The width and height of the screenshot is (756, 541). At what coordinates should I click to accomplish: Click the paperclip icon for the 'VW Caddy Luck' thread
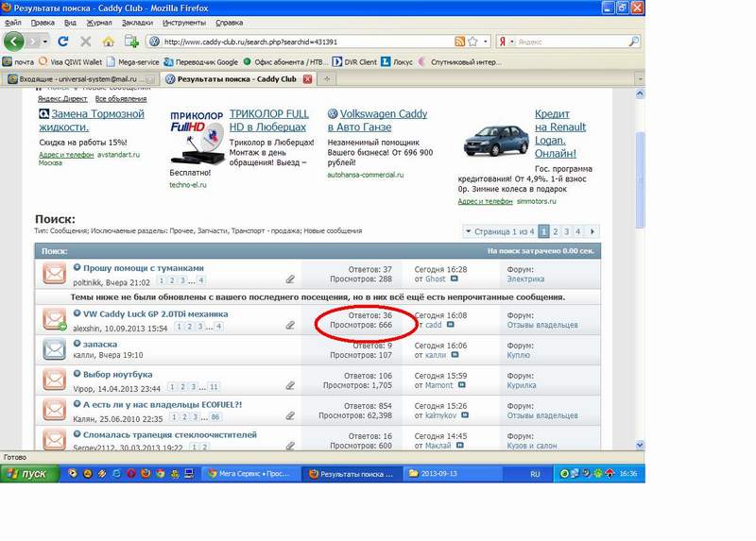pos(290,325)
